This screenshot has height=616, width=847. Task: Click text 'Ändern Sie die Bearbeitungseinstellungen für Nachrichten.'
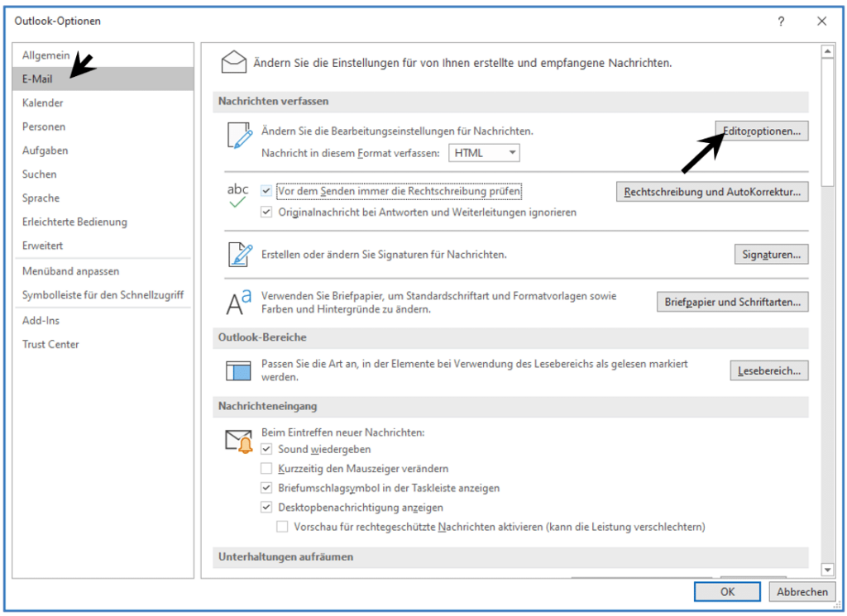coord(397,131)
